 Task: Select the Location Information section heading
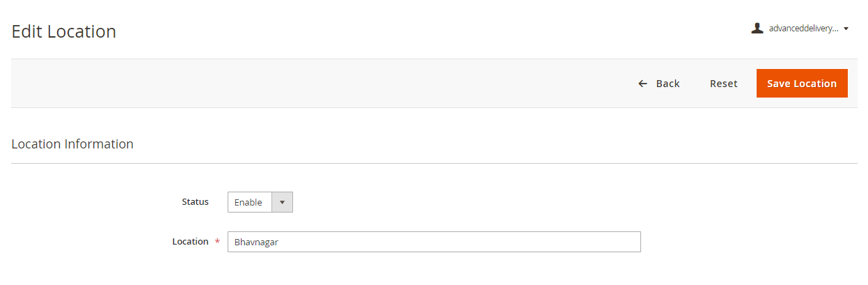coord(72,144)
